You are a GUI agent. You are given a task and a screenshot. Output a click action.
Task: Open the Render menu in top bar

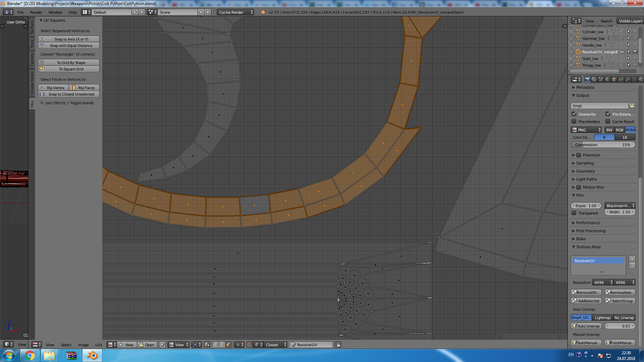coord(36,12)
